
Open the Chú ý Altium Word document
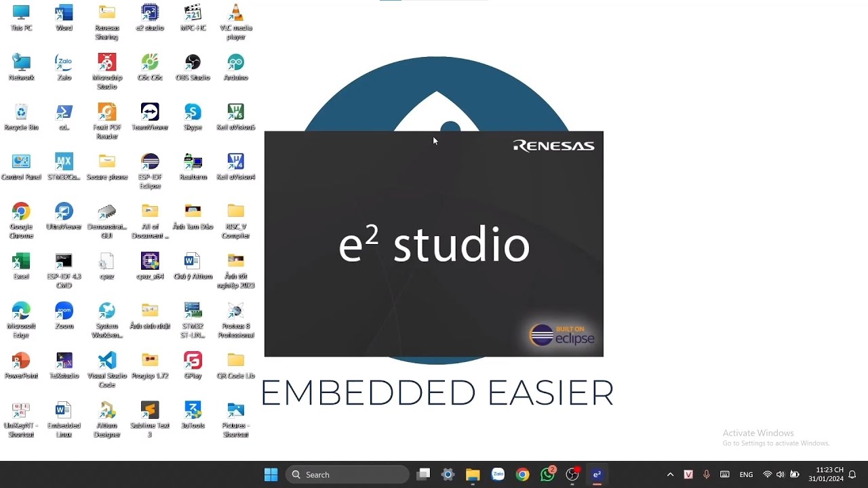point(193,266)
